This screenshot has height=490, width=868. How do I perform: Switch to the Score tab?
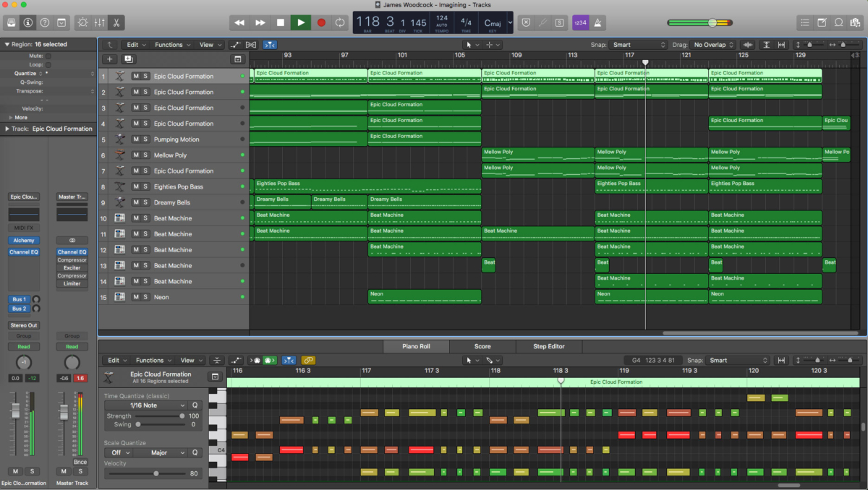pyautogui.click(x=482, y=346)
